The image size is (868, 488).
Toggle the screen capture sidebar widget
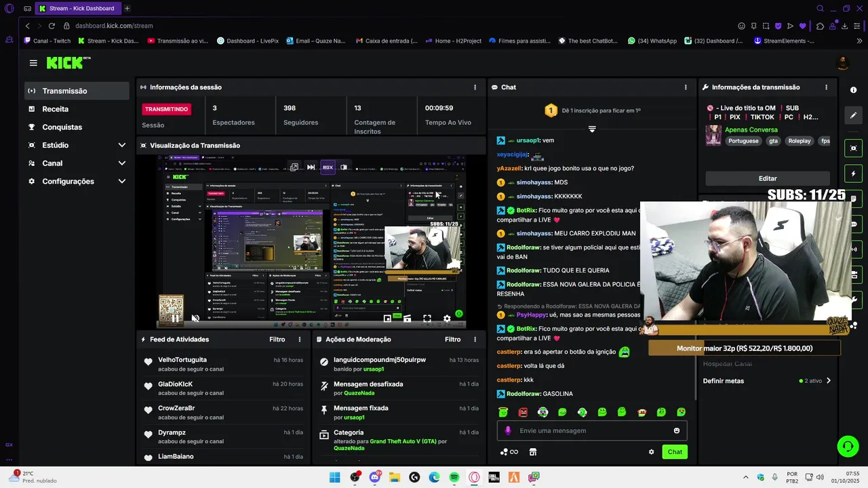pyautogui.click(x=853, y=148)
